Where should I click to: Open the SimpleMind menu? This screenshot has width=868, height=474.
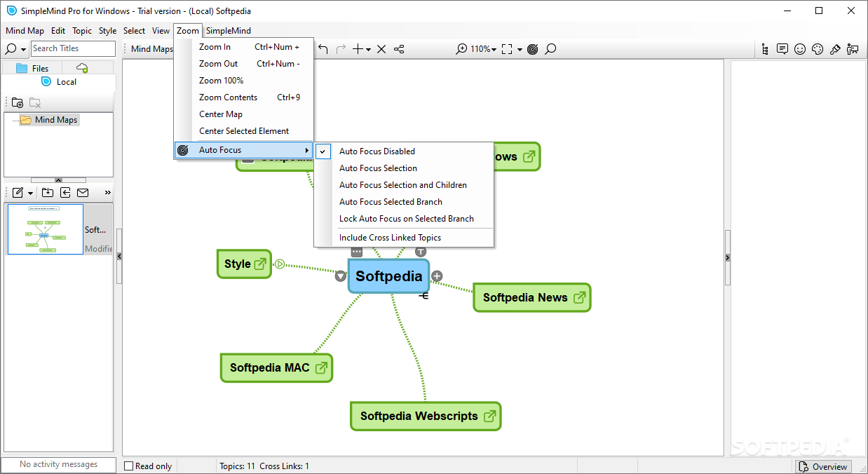[x=229, y=31]
